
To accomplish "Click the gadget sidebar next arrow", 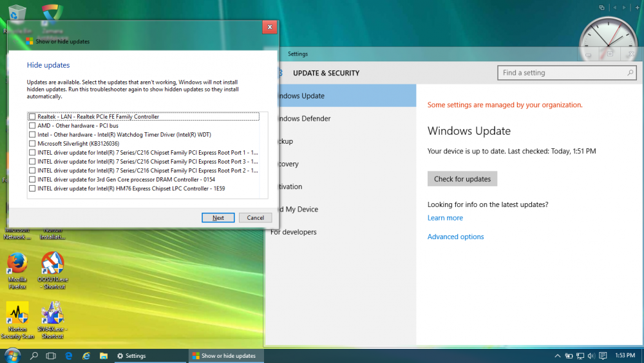I will [624, 7].
